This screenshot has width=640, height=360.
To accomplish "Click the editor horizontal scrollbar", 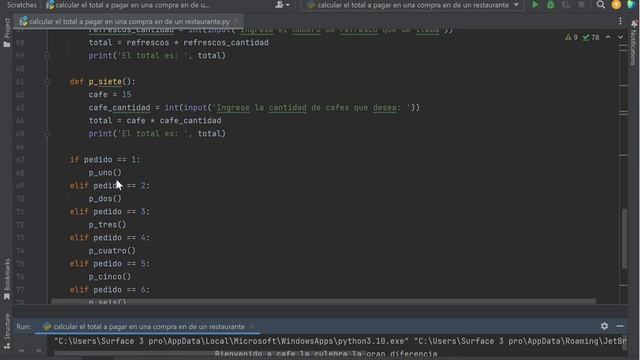I will (323, 302).
